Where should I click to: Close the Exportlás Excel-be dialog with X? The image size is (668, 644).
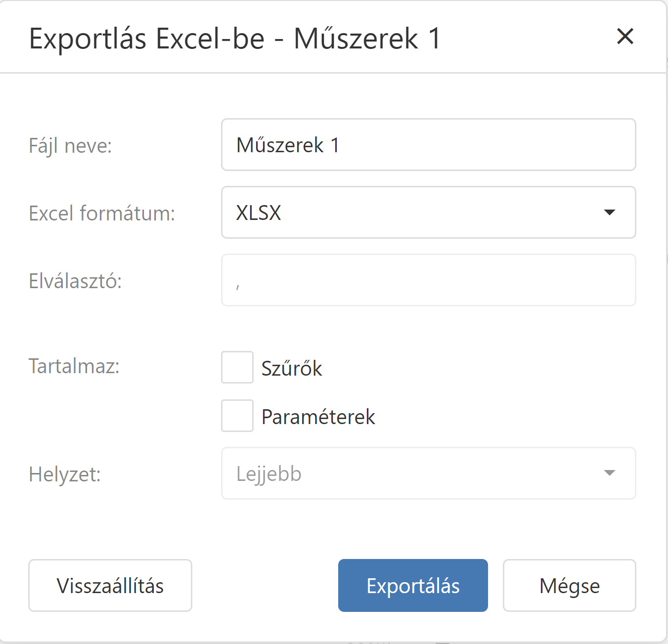[x=625, y=36]
